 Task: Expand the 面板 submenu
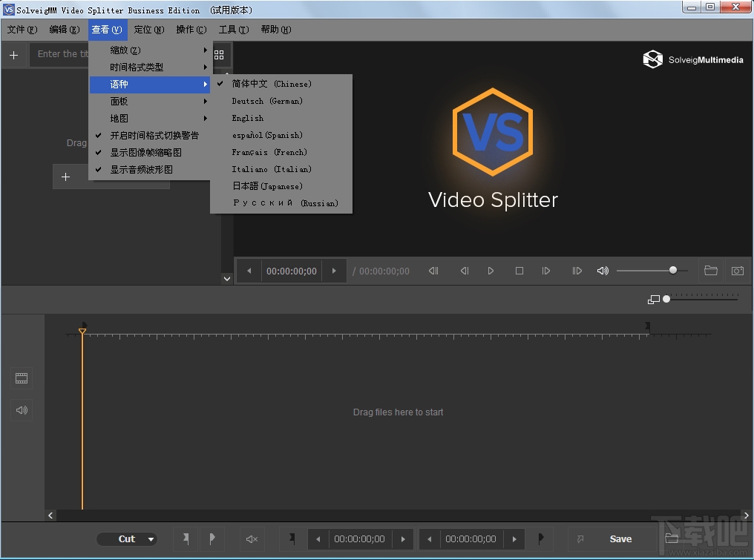119,101
